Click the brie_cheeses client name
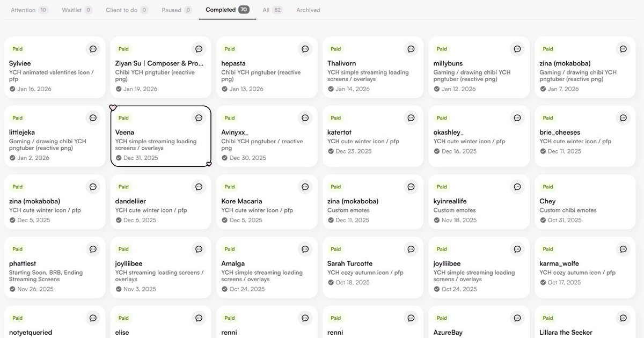644x338 pixels. click(x=560, y=132)
